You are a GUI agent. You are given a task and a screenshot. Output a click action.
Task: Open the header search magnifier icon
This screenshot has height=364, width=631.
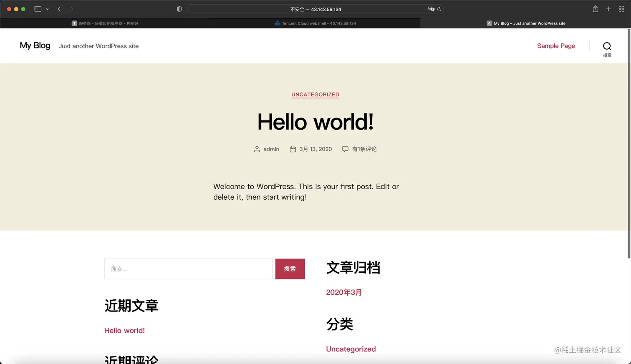point(607,46)
